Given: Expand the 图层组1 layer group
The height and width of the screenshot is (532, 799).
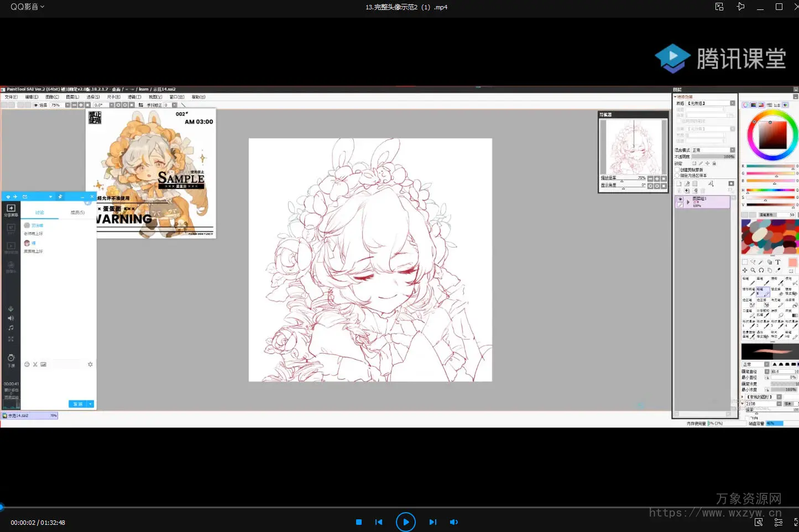Looking at the screenshot, I should 688,202.
